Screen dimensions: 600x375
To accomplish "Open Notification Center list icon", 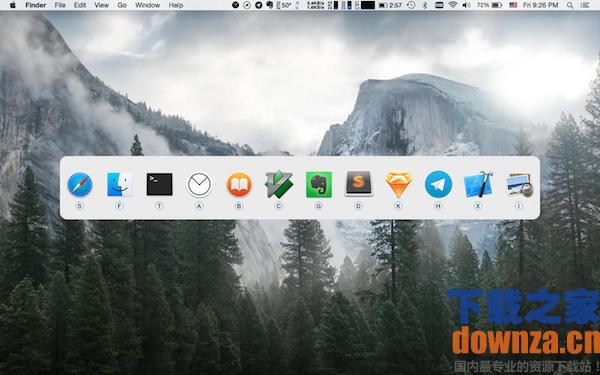I will tap(584, 5).
